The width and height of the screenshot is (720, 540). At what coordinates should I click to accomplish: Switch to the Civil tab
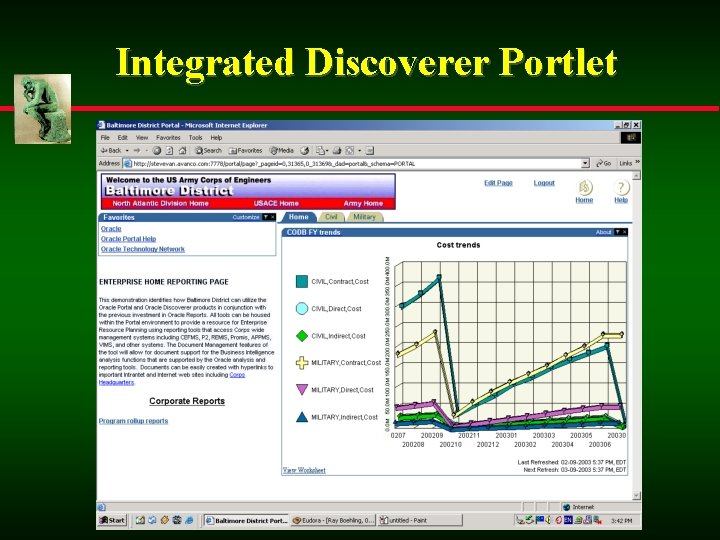(x=331, y=217)
